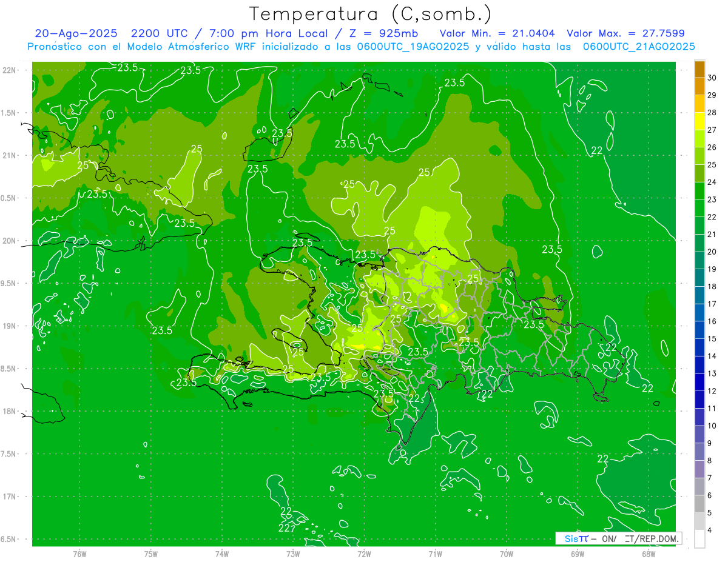
Task: Click the "24" label on color scale
Action: [712, 182]
